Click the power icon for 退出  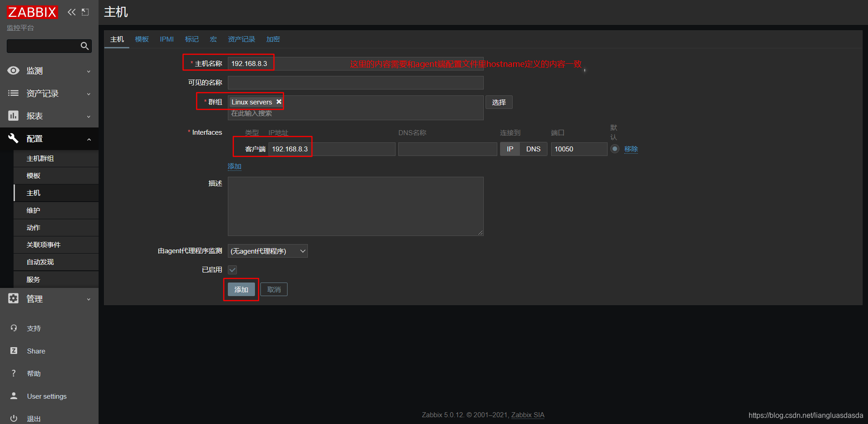[x=14, y=419]
